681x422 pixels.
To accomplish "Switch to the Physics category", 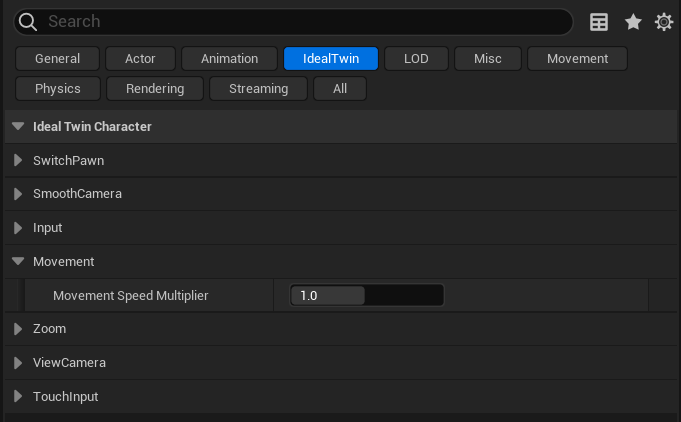I will [57, 89].
